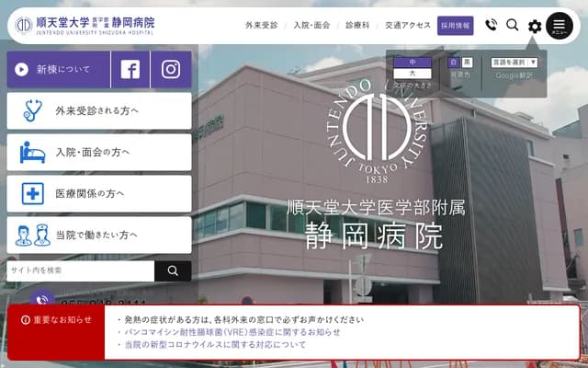Image resolution: width=588 pixels, height=368 pixels.
Task: Open the 医療関係の方へ link
Action: 99,193
